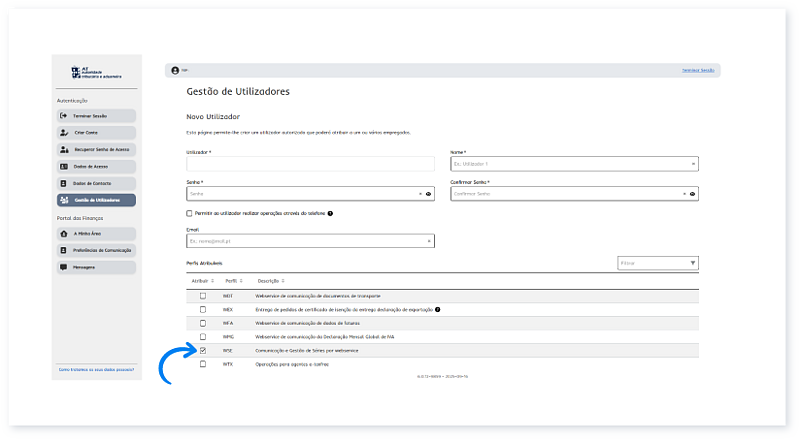
Task: Tick the WFA profile checkbox
Action: click(203, 323)
